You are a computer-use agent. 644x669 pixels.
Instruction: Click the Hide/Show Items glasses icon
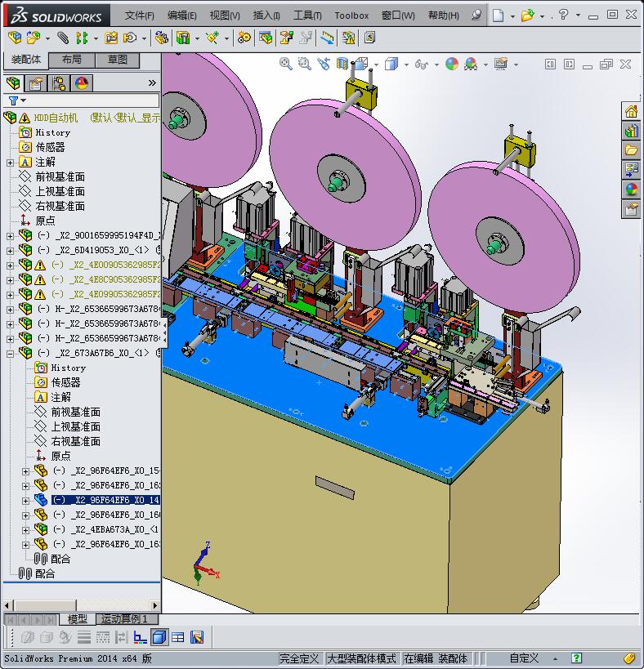(421, 64)
